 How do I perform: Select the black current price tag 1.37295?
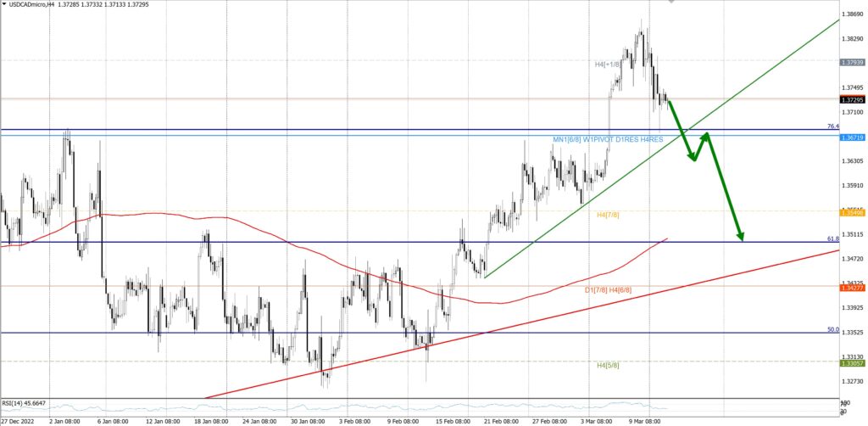coord(851,99)
